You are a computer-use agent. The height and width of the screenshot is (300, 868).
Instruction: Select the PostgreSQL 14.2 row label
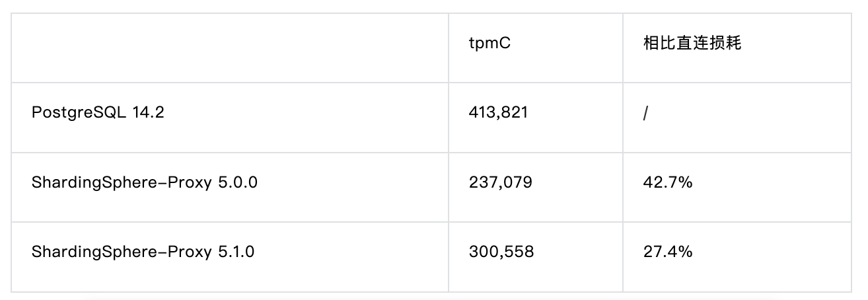pos(97,113)
